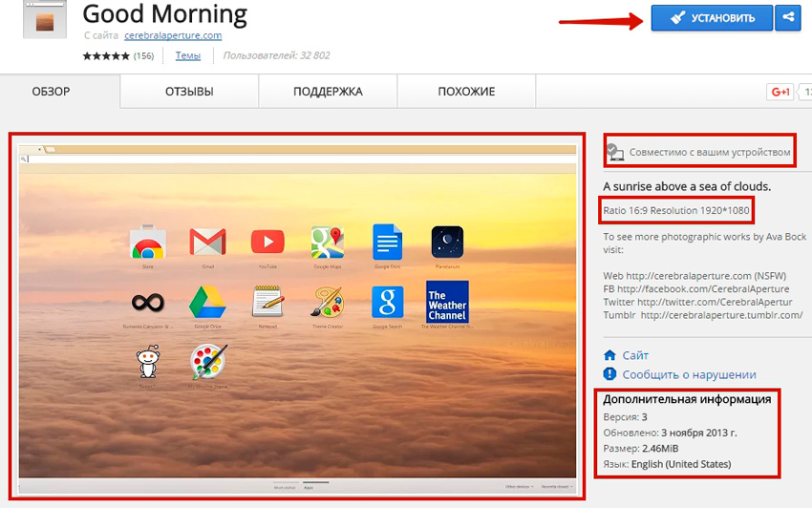The height and width of the screenshot is (508, 812).
Task: Click the Google Maps icon in preview
Action: (x=328, y=242)
